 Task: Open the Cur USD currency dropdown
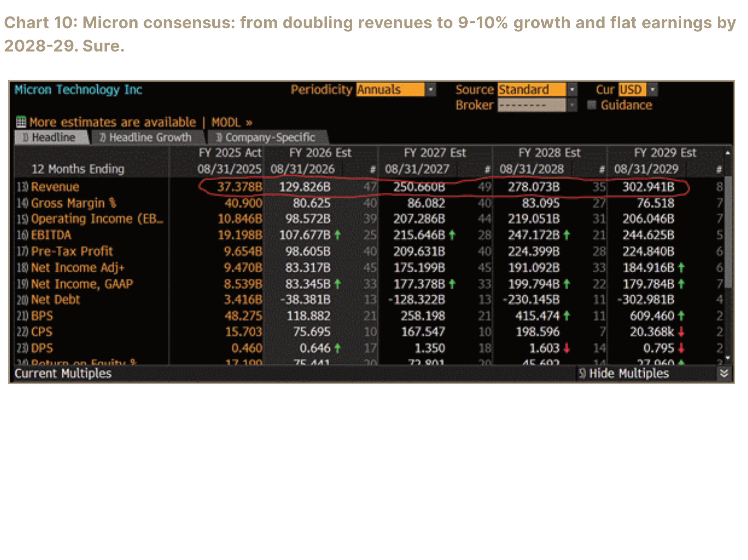tap(638, 89)
